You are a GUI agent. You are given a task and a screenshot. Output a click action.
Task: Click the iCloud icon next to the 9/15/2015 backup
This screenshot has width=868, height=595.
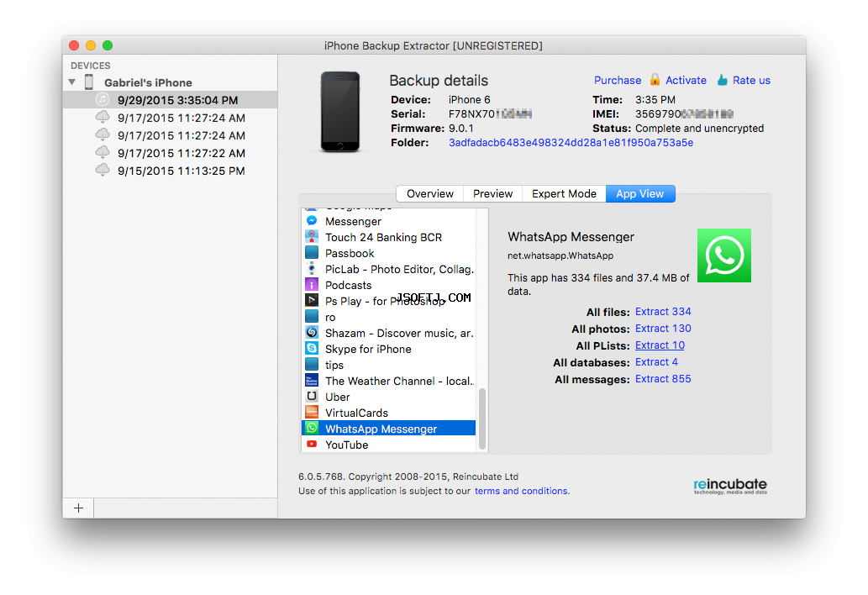(x=103, y=170)
